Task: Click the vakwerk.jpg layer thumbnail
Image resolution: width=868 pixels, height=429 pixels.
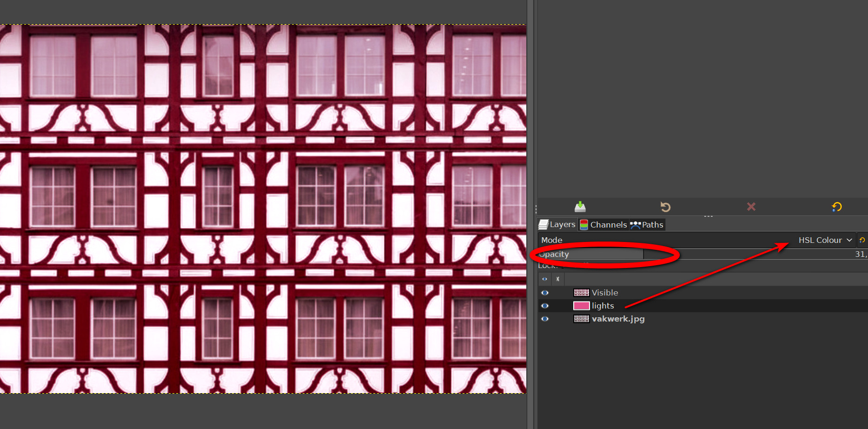Action: pyautogui.click(x=581, y=319)
